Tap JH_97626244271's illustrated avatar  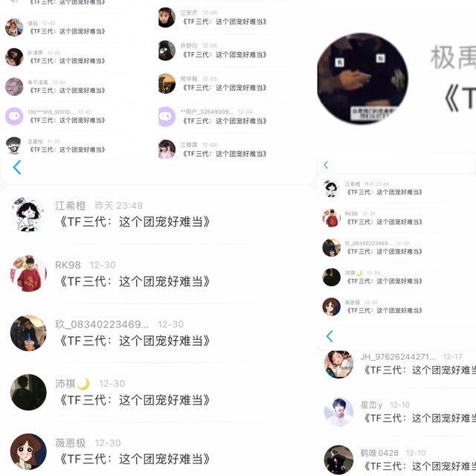pos(338,364)
